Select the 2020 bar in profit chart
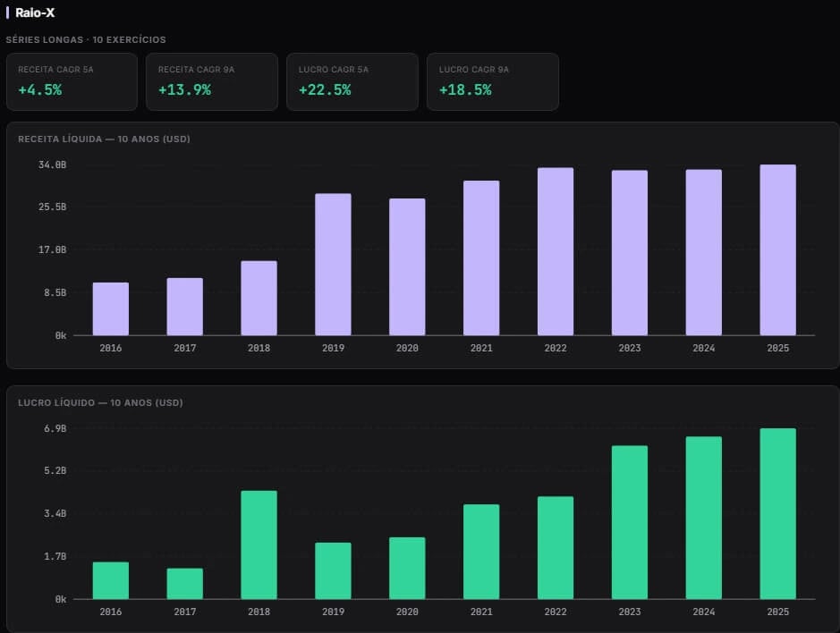 point(407,569)
